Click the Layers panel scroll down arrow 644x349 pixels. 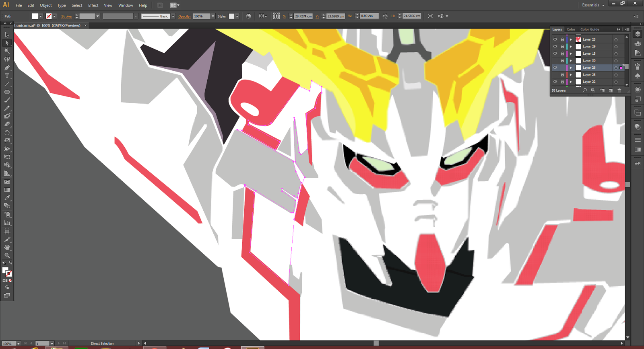pos(627,85)
